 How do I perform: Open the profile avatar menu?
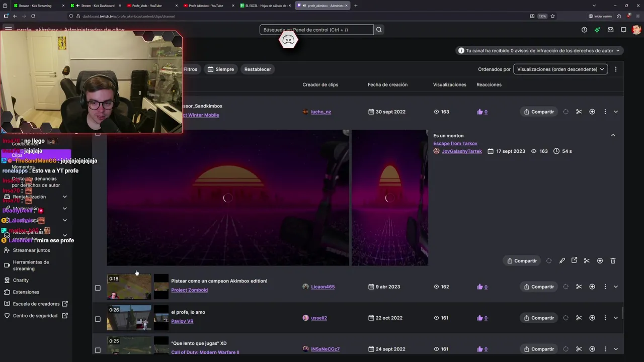pyautogui.click(x=636, y=30)
